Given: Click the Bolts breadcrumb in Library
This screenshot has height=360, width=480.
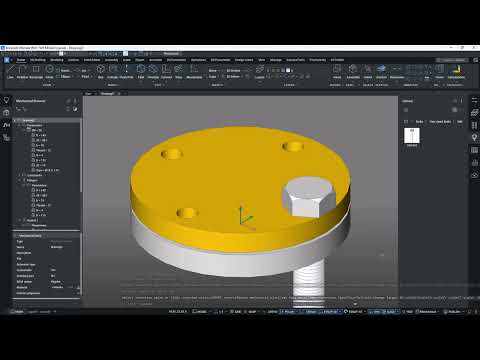Looking at the screenshot, I should point(419,122).
